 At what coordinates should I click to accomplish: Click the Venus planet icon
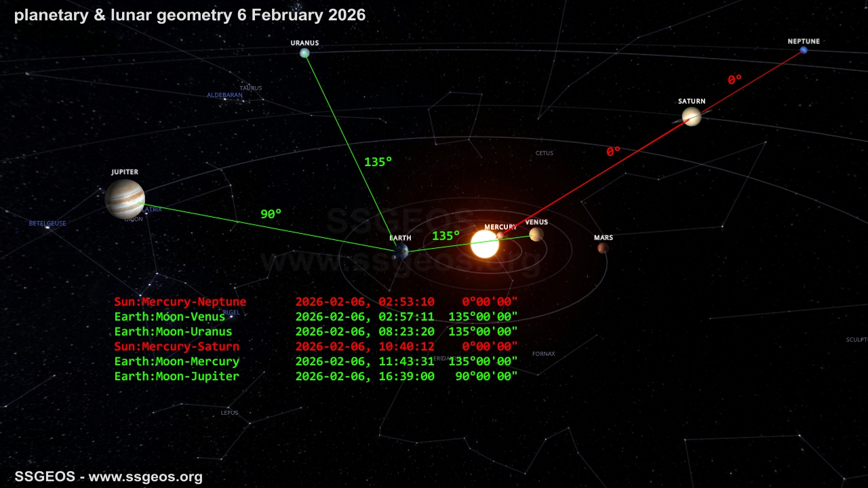click(x=535, y=235)
